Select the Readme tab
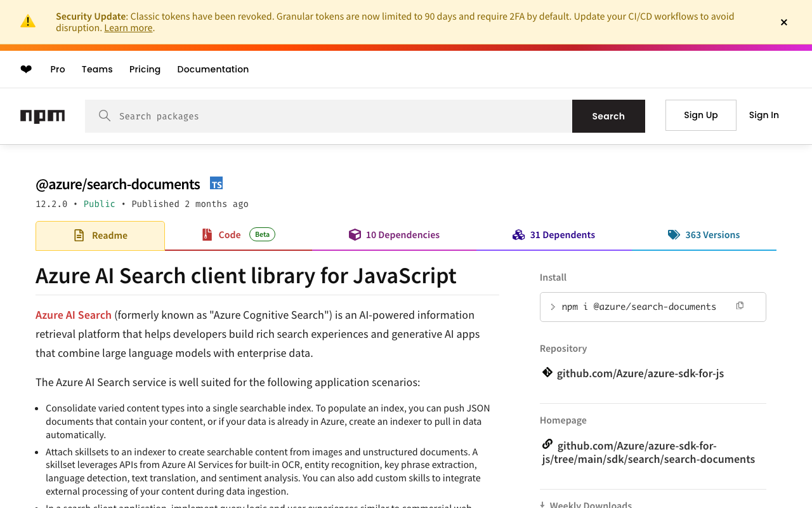The image size is (812, 508). (100, 236)
